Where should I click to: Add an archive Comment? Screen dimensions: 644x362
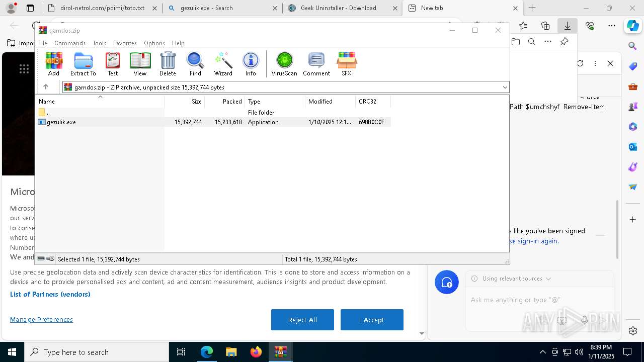pyautogui.click(x=316, y=64)
